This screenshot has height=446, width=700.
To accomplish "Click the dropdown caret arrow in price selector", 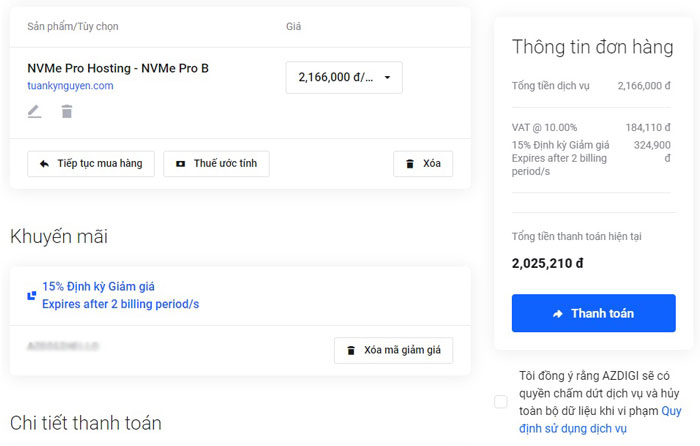I will coord(387,77).
